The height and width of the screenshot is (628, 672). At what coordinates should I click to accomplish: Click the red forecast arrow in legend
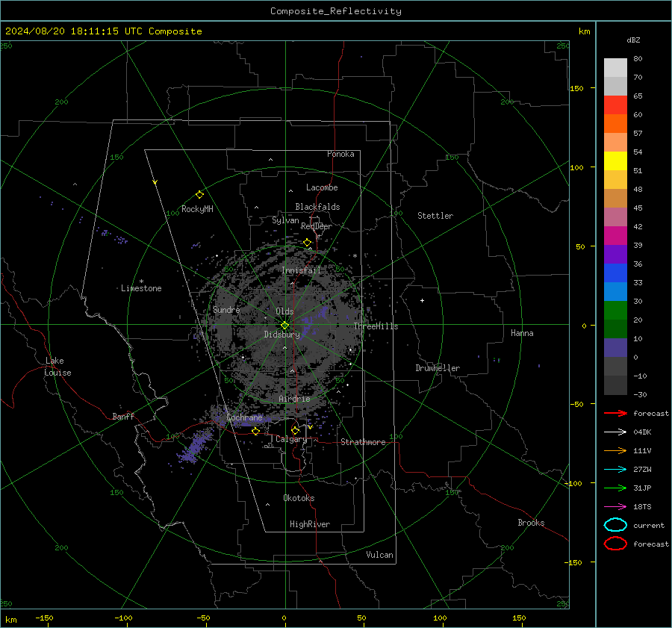click(615, 413)
